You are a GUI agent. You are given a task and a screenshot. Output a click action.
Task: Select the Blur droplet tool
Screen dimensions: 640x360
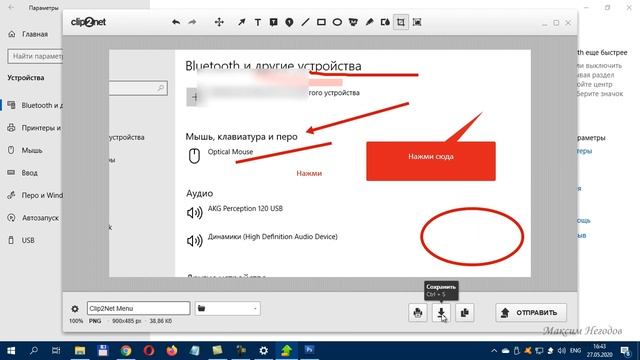[x=385, y=22]
